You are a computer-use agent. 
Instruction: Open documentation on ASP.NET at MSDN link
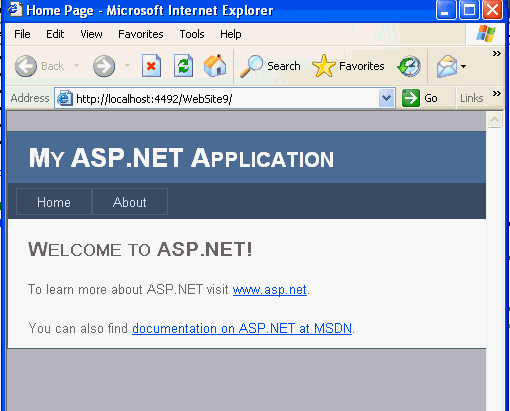242,328
